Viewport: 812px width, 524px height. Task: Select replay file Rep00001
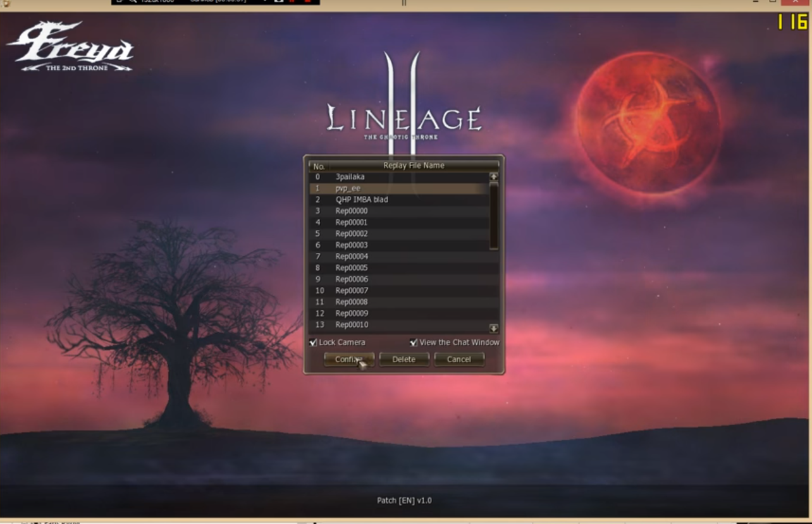[399, 222]
